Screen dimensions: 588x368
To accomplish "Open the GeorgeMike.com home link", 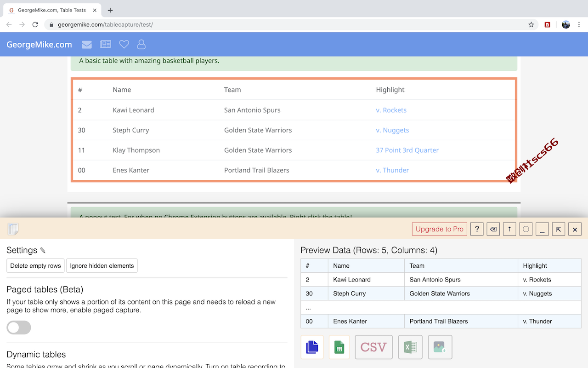I will [39, 45].
